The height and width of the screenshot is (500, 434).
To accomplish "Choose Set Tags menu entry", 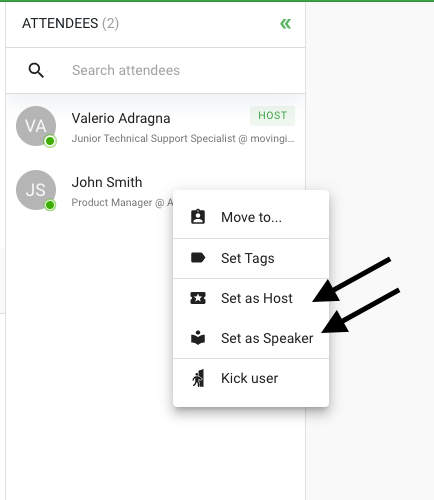I will pyautogui.click(x=251, y=258).
